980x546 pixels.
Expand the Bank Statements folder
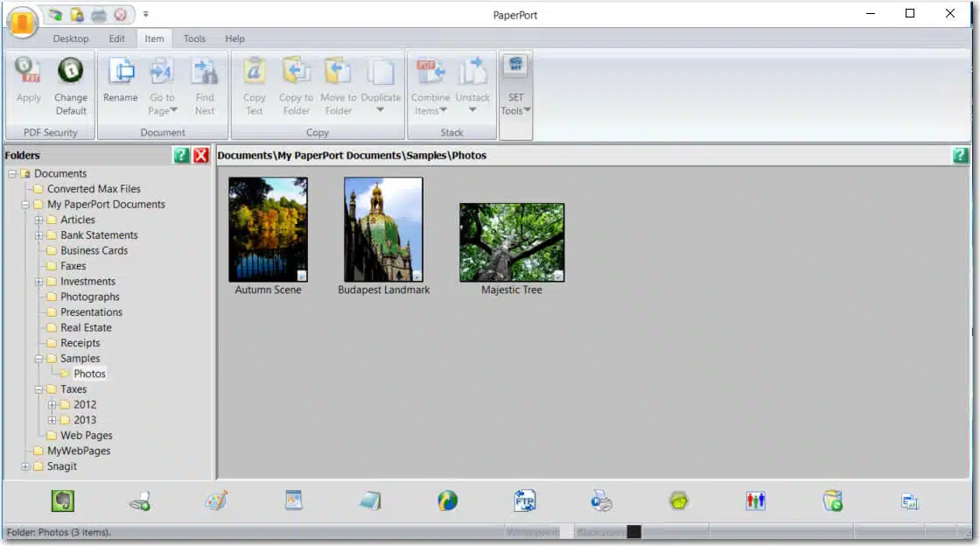coord(38,235)
